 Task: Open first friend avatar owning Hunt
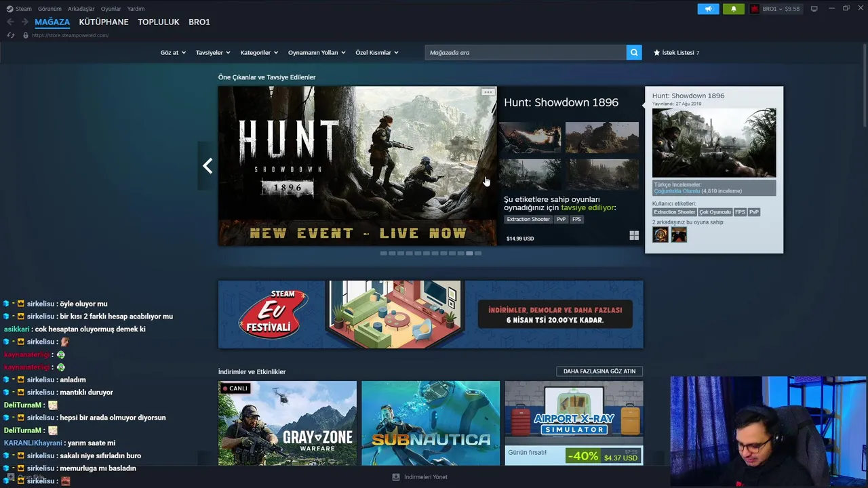pyautogui.click(x=660, y=235)
